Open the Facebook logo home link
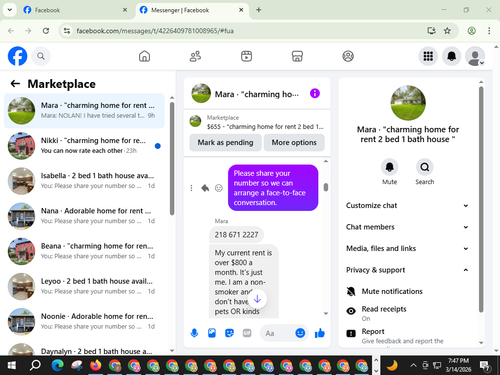The width and height of the screenshot is (500, 375). [17, 56]
